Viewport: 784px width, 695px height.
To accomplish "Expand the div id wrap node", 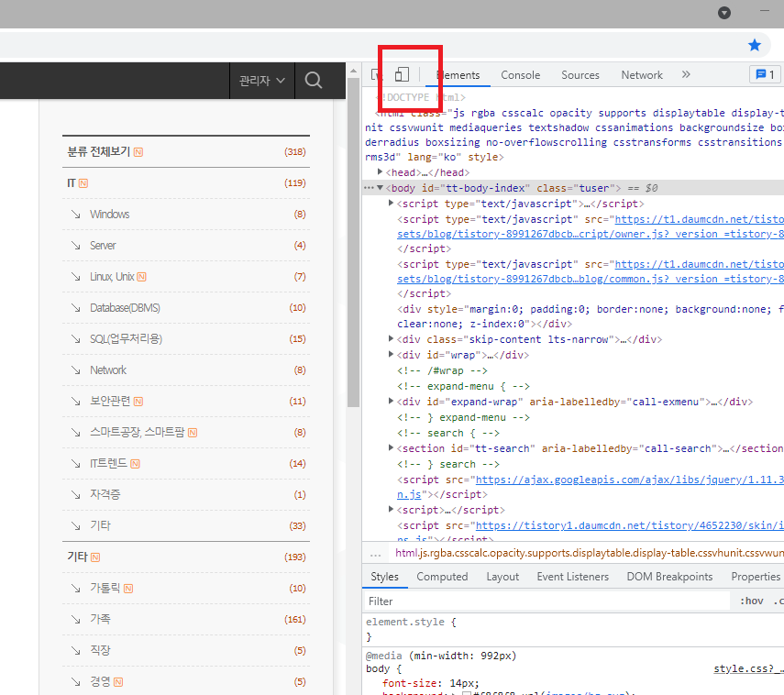I will (x=391, y=355).
